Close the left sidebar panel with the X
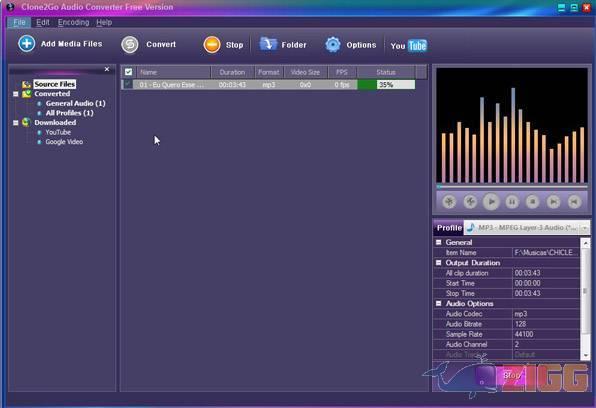 pos(107,69)
